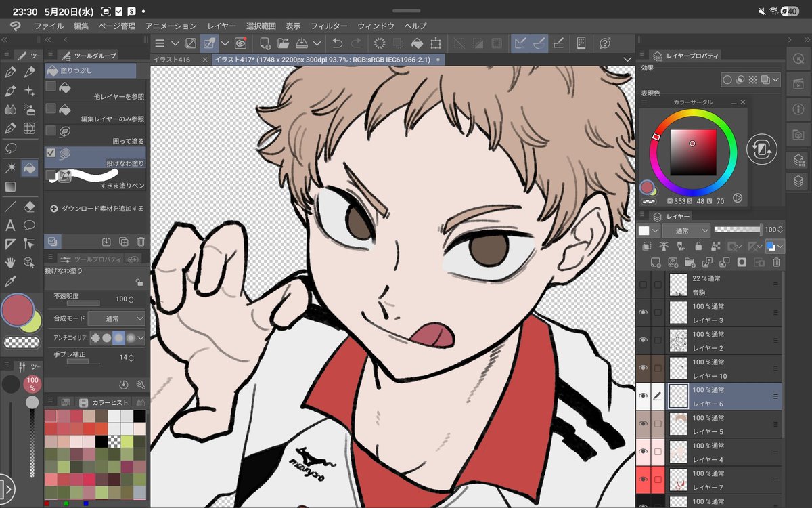Screen dimensions: 812x508
Task: Click the Transform scale icon in command bar
Action: tap(436, 43)
